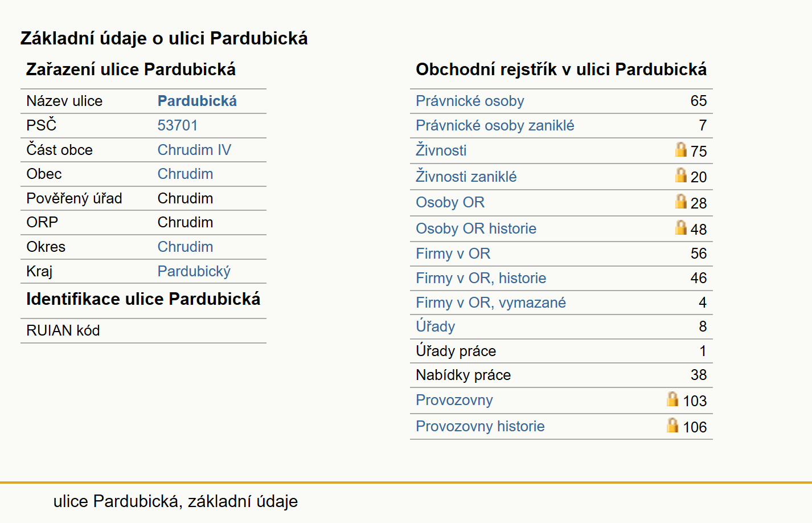
Task: Click the lock icon in Osoby OR row
Action: 680,201
